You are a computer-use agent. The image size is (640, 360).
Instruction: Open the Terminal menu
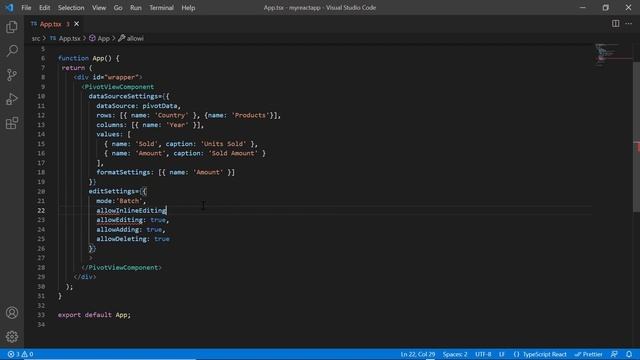(x=161, y=8)
